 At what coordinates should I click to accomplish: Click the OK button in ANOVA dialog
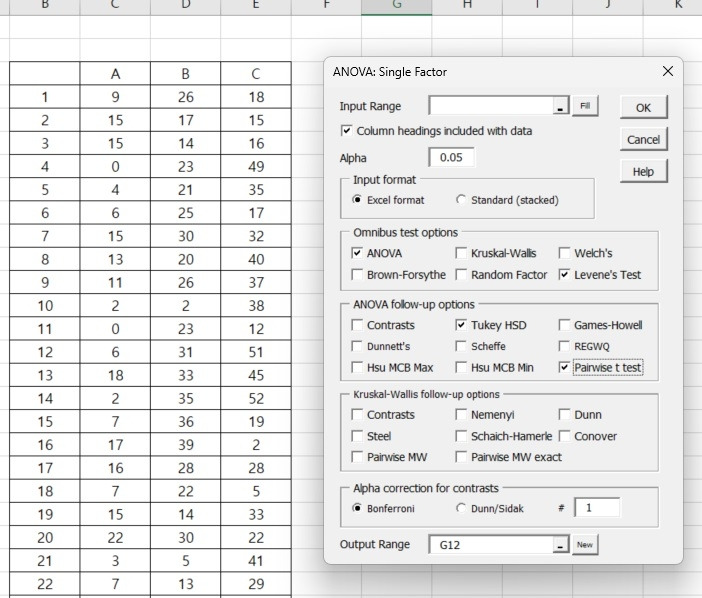[643, 107]
